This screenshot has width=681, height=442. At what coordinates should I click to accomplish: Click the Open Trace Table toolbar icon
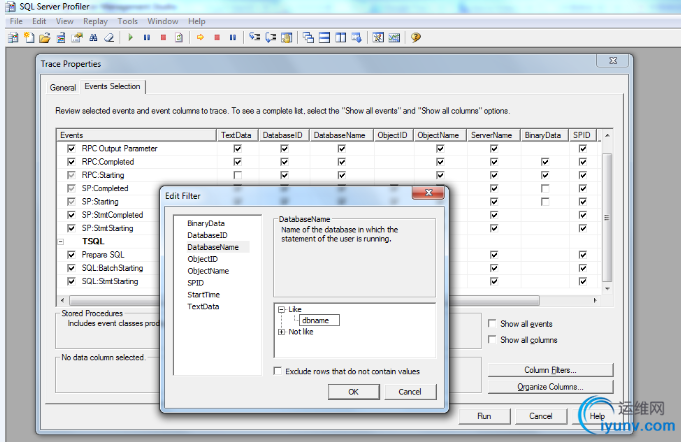click(61, 38)
